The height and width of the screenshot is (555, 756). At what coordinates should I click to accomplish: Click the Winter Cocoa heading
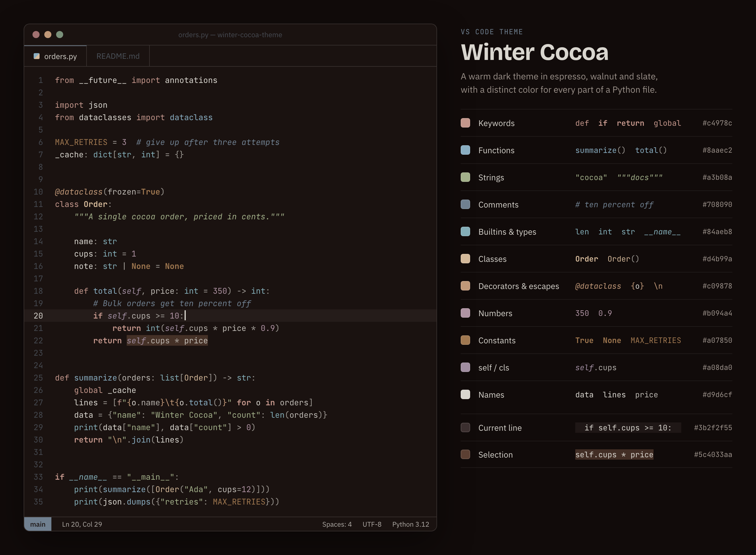tap(535, 53)
